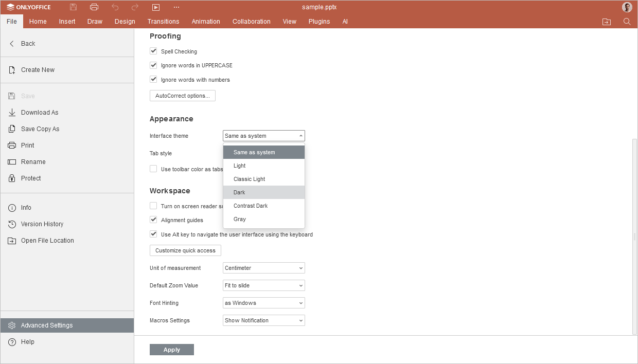
Task: Open AutoCorrect options
Action: point(182,96)
